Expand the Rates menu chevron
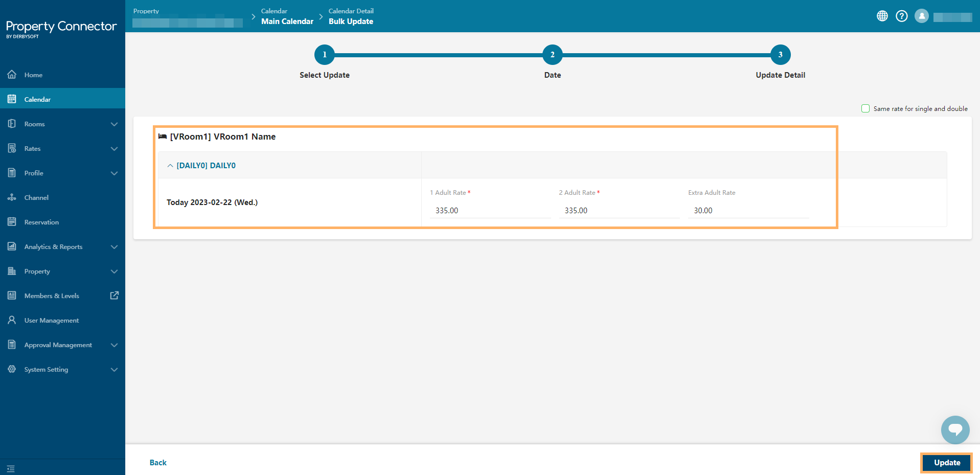This screenshot has width=980, height=475. [x=114, y=149]
